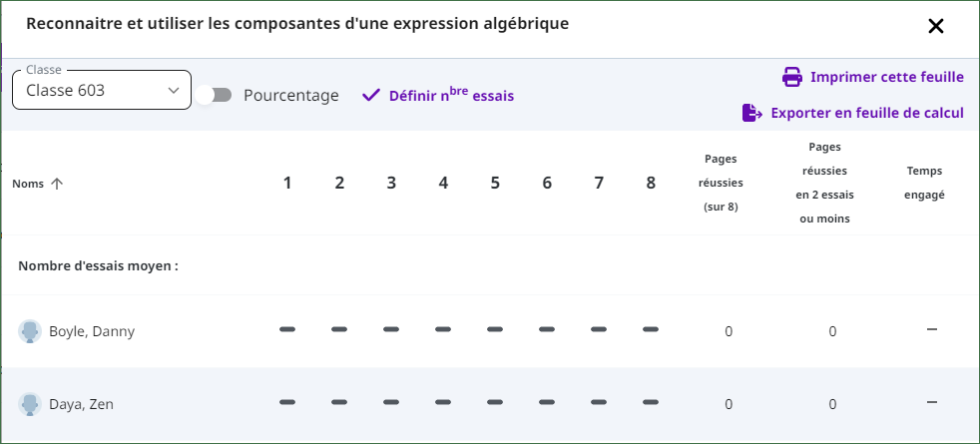Image resolution: width=980 pixels, height=444 pixels.
Task: Select page column header 8
Action: pyautogui.click(x=651, y=183)
